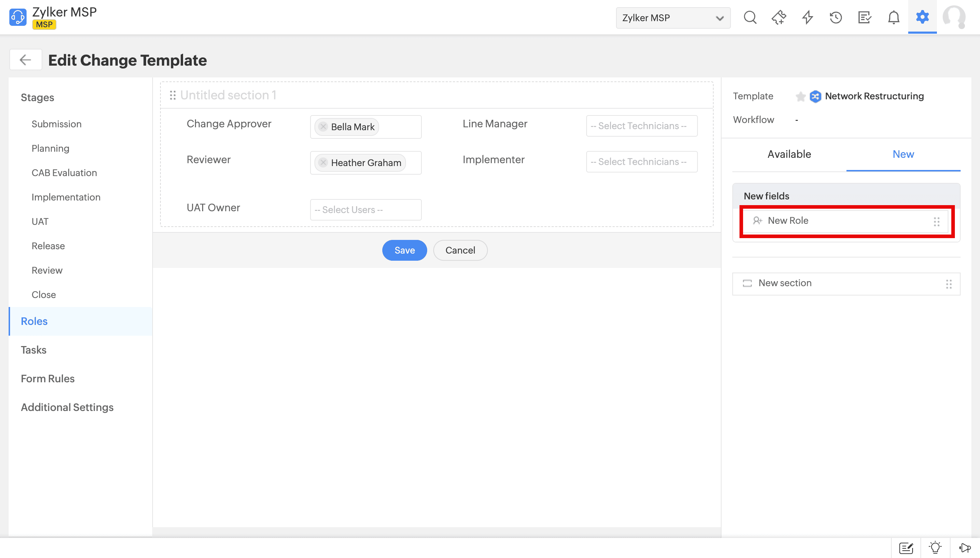Viewport: 980px width, 558px height.
Task: Open the Zylker MSP account dropdown
Action: pos(672,18)
